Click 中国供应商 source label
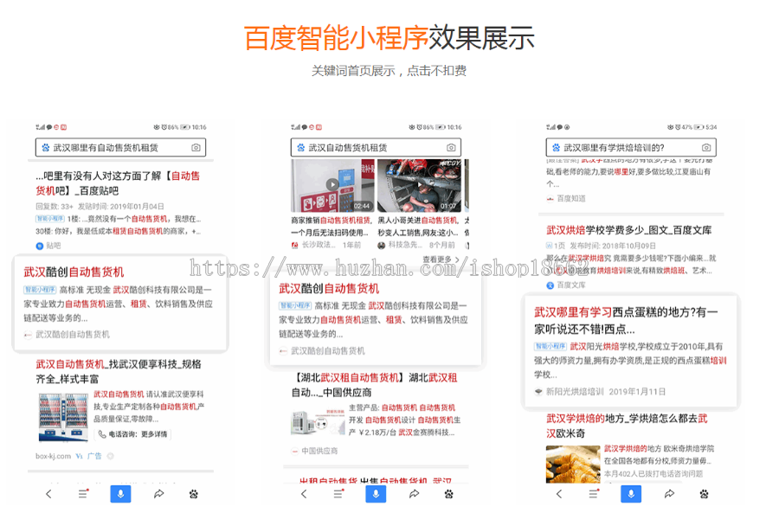Image resolution: width=779 pixels, height=532 pixels. pos(319,451)
